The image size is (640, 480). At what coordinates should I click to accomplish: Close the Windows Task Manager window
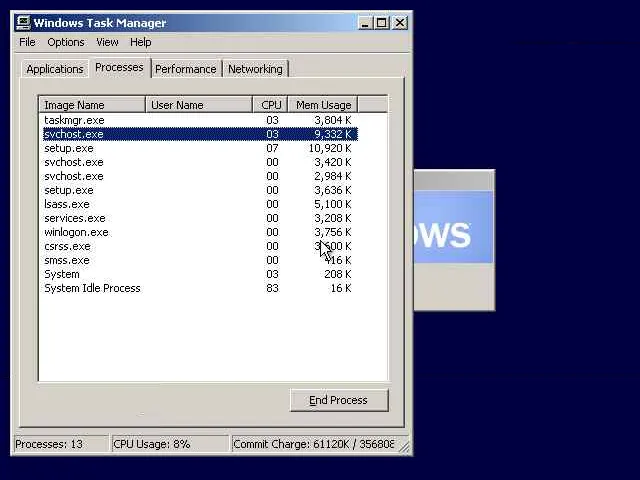coord(400,23)
